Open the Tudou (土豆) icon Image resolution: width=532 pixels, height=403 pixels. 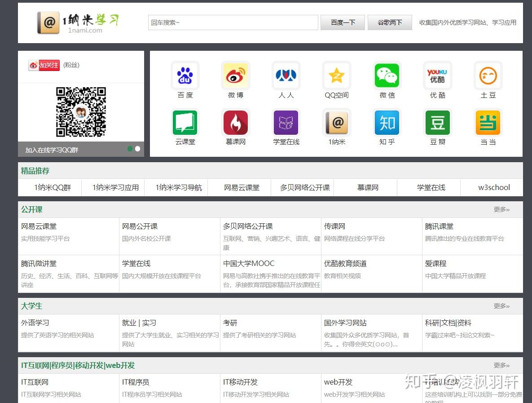point(488,75)
